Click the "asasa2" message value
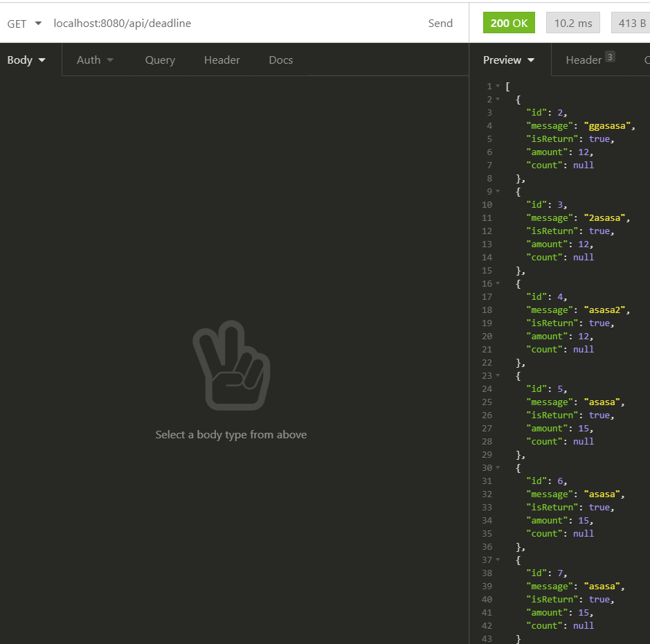This screenshot has height=644, width=650. pos(604,310)
